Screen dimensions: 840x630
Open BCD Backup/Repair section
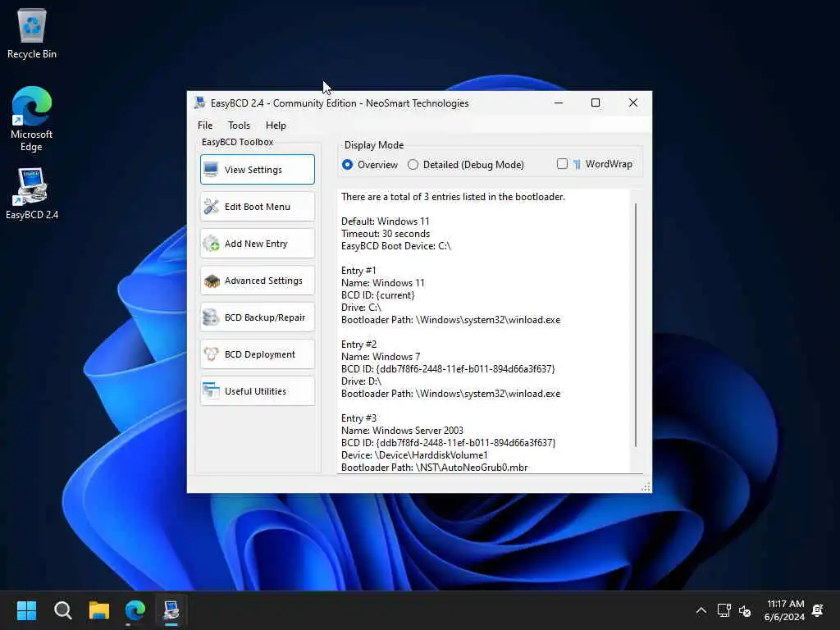(257, 317)
